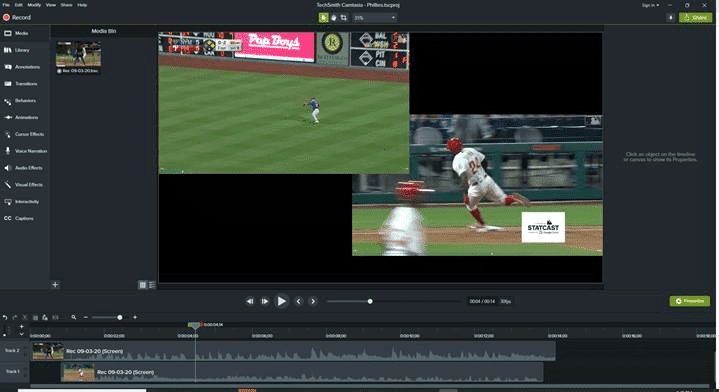
Task: Select the Rec 09-03-20 clip on Track 1
Action: (x=303, y=372)
